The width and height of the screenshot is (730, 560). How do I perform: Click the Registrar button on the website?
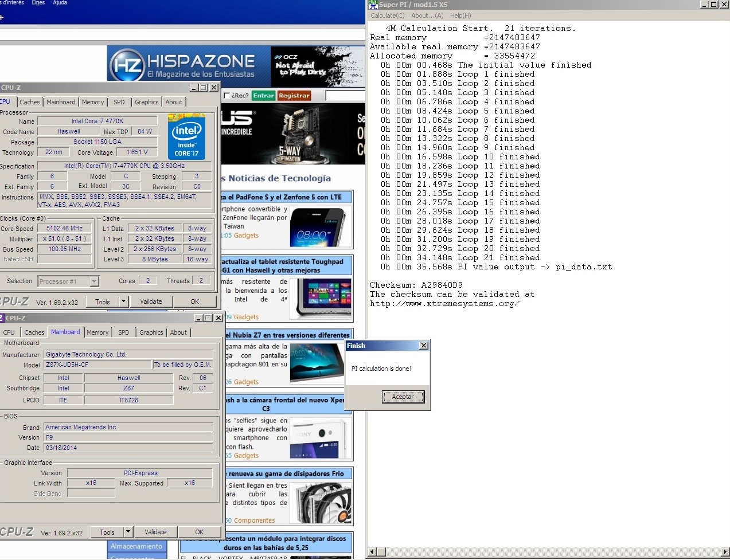[294, 96]
